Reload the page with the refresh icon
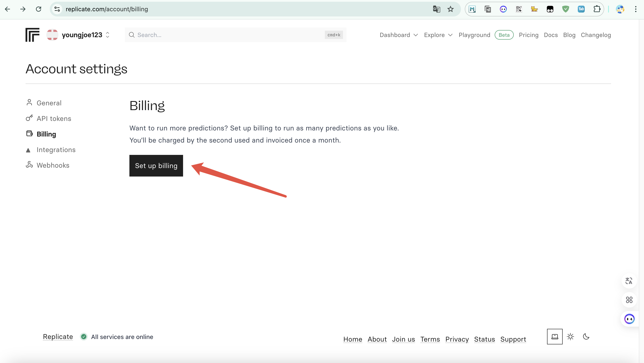 tap(39, 9)
